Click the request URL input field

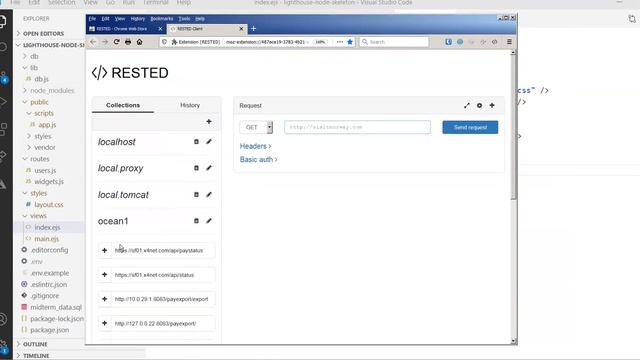pos(357,127)
